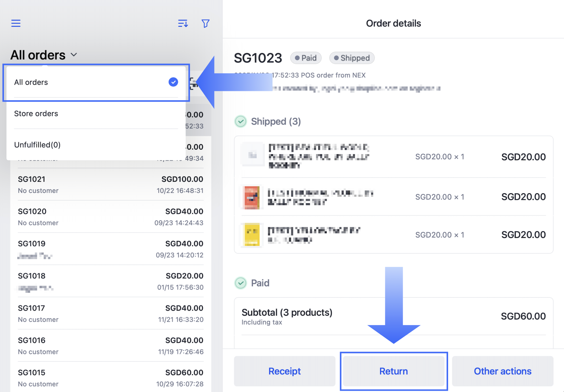Open order SG1018 in the list

pyautogui.click(x=111, y=281)
